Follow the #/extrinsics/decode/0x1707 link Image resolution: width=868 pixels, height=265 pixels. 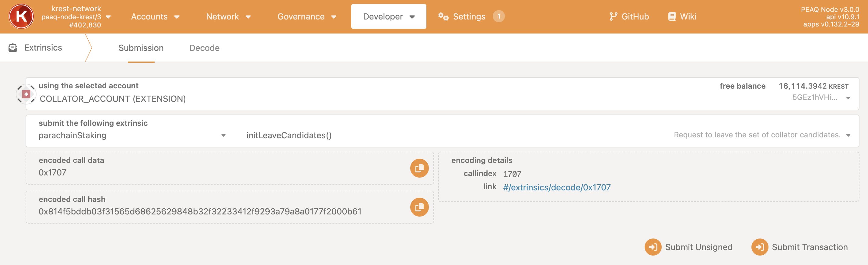(x=557, y=187)
